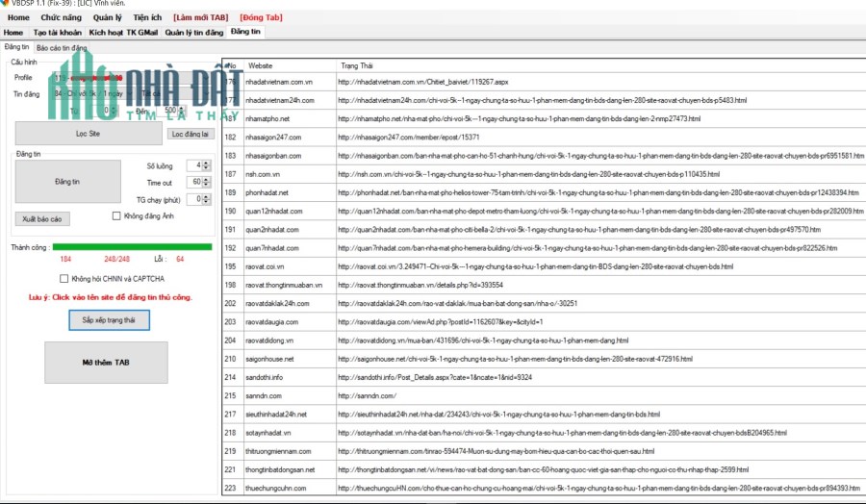Switch to Quản lý tin đăng tab

pos(193,33)
